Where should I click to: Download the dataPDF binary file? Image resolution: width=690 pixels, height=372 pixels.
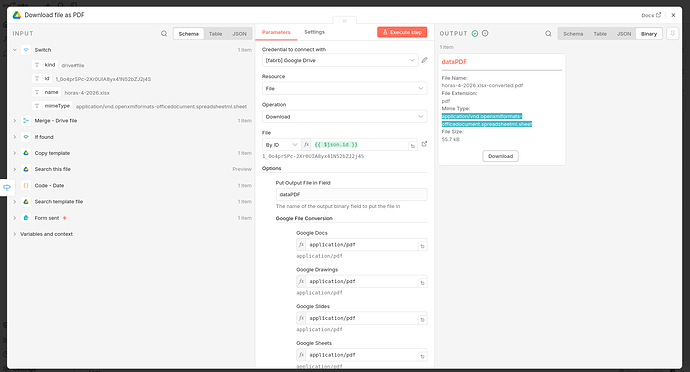500,156
